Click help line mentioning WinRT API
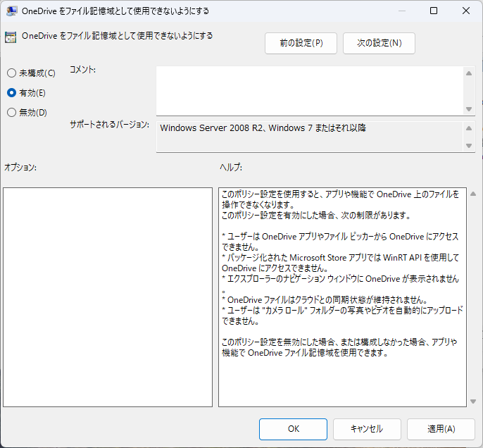 point(340,258)
